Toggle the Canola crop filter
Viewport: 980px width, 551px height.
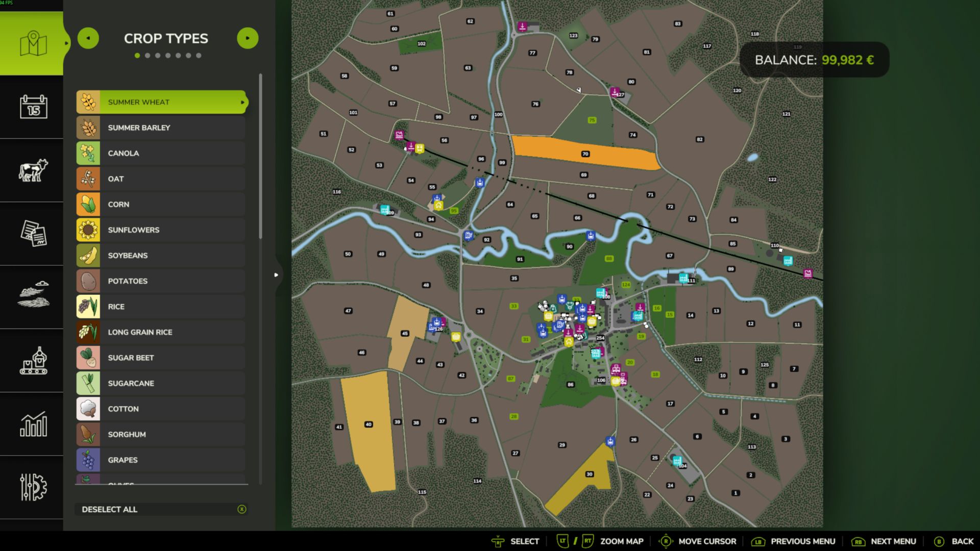(x=160, y=153)
